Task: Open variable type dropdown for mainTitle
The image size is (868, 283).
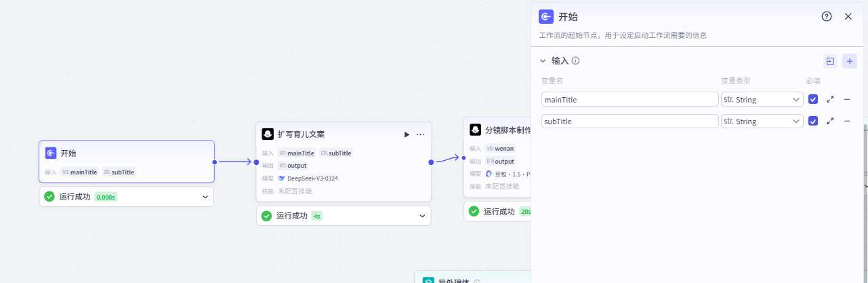Action: coord(762,99)
